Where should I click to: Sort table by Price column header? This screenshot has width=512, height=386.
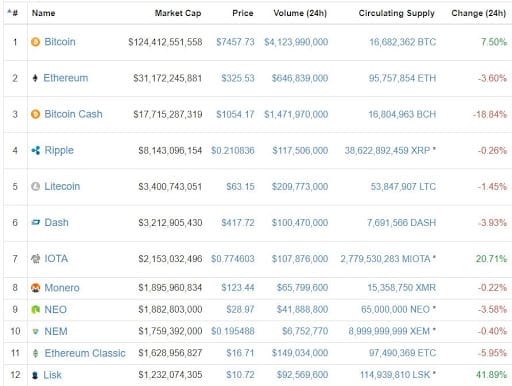click(243, 13)
